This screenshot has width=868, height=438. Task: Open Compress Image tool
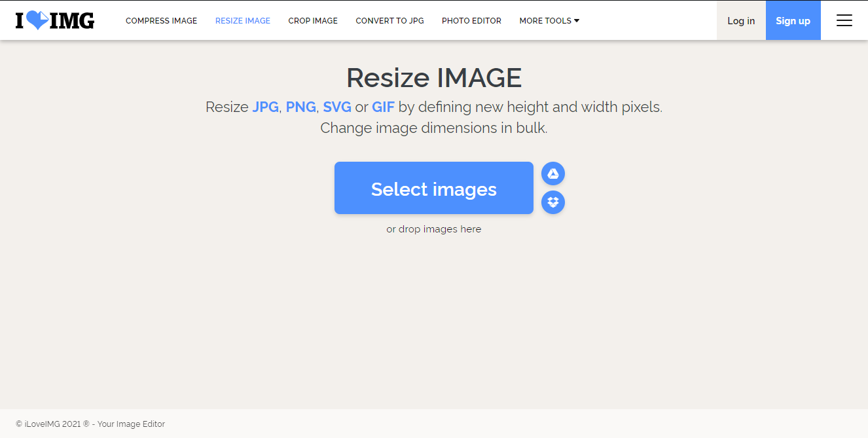coord(161,21)
